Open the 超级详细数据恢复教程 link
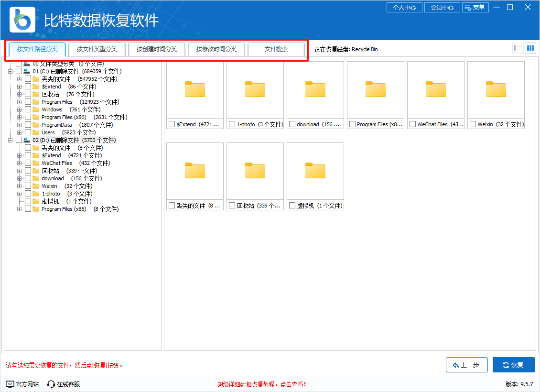Screen dimensions: 540x392 click(261, 384)
